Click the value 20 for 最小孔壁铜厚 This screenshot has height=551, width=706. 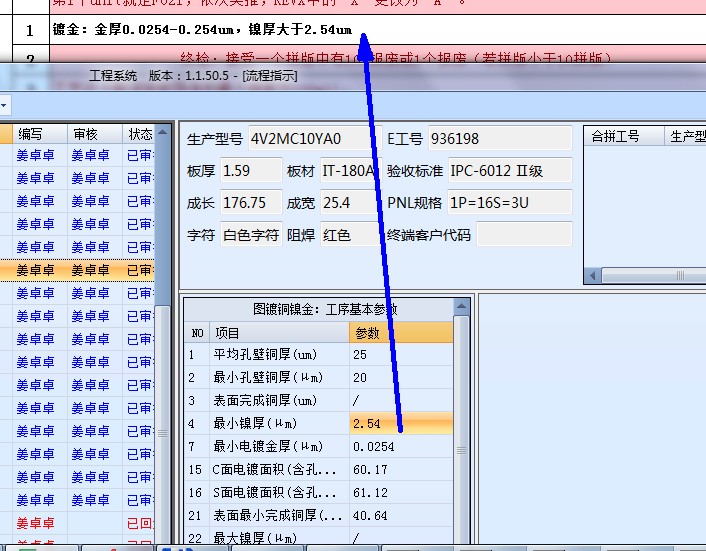pos(401,377)
